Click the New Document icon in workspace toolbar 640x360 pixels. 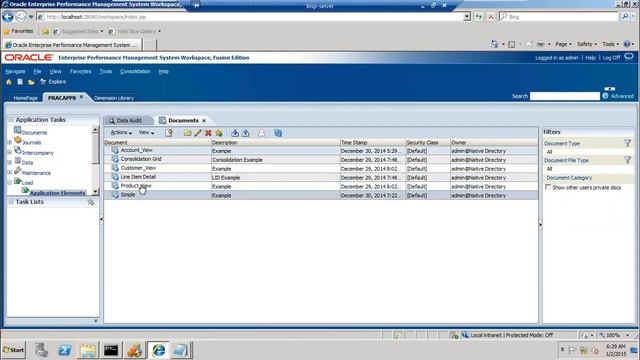(x=20, y=82)
